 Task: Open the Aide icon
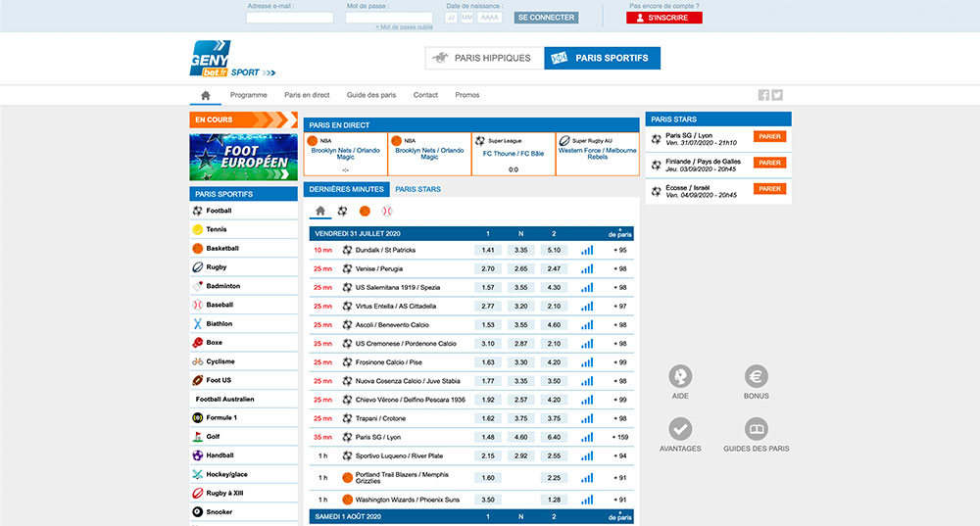tap(680, 377)
